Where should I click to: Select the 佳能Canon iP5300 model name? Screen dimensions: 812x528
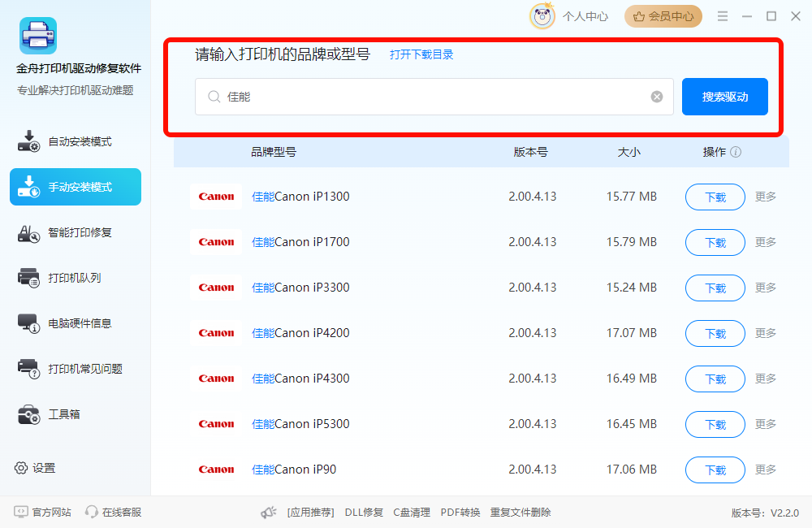click(300, 424)
